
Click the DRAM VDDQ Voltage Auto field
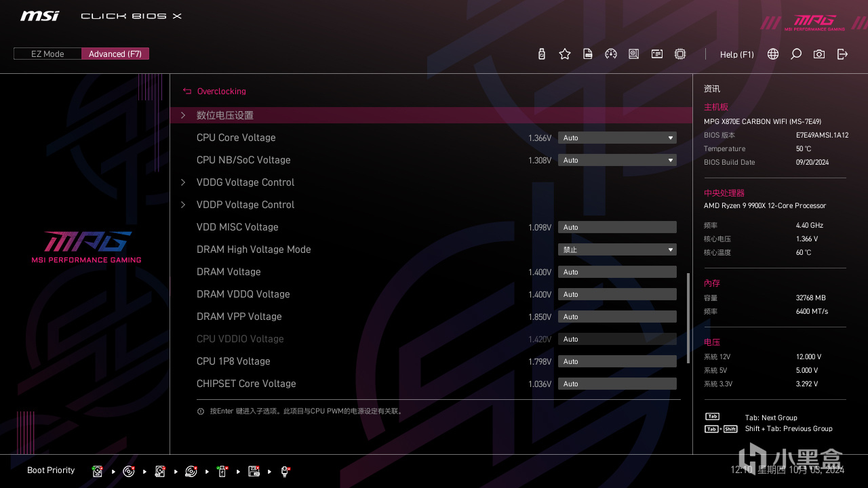tap(617, 294)
